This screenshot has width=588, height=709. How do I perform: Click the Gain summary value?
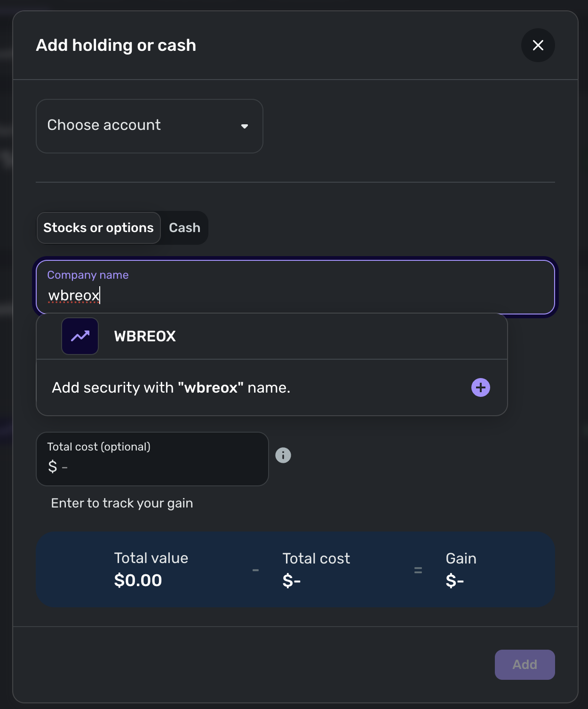(454, 581)
